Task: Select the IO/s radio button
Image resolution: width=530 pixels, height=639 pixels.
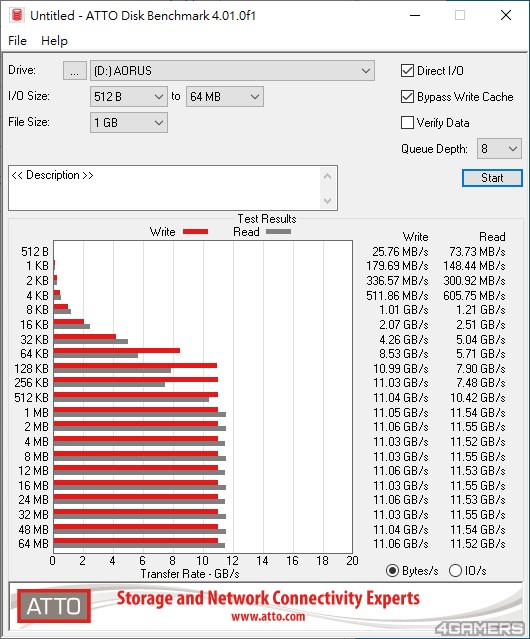Action: (x=455, y=571)
